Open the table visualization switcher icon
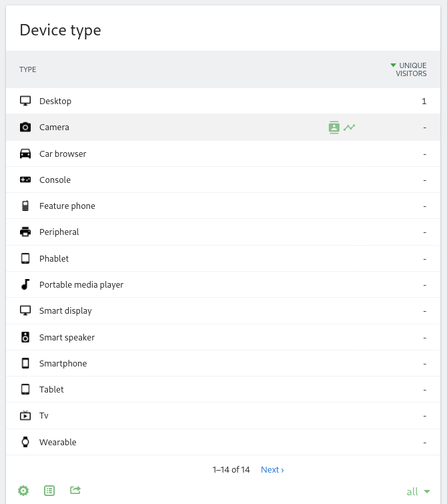This screenshot has width=447, height=504. 49,491
